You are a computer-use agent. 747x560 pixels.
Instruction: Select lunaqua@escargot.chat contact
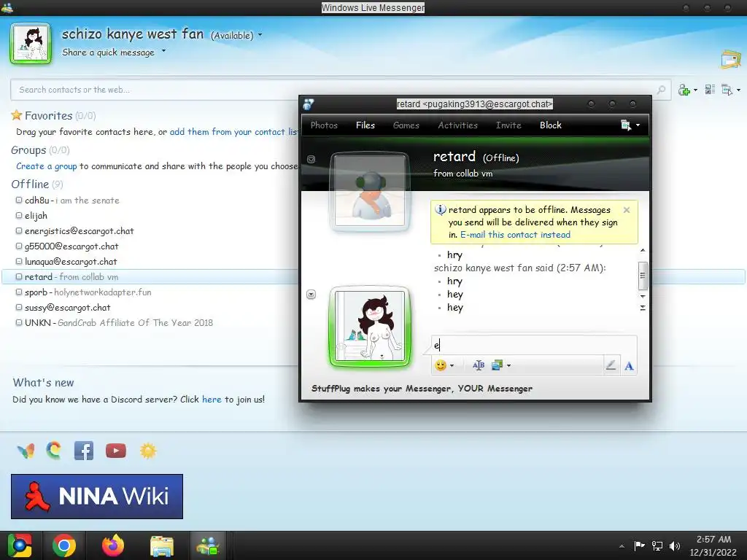66,262
